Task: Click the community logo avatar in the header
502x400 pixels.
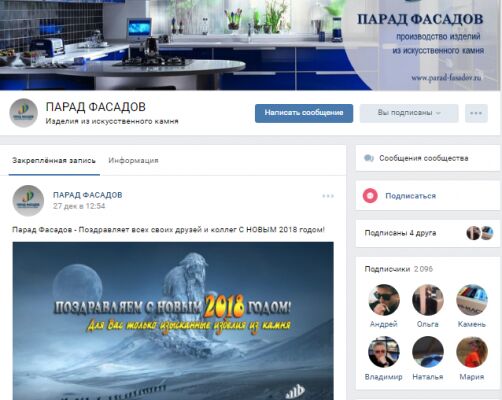Action: point(23,113)
